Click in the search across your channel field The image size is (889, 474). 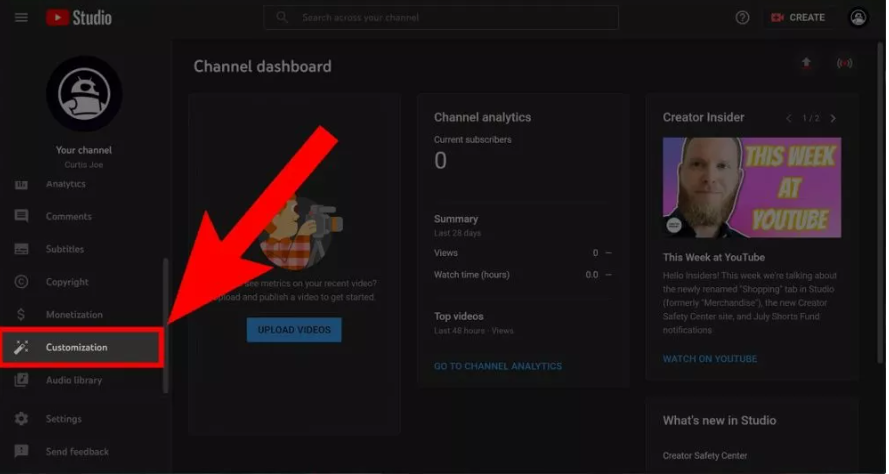click(x=441, y=18)
